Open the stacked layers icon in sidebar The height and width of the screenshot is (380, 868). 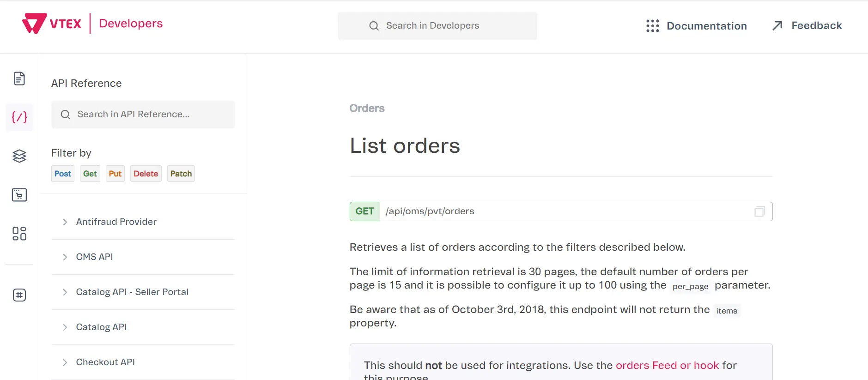(19, 156)
